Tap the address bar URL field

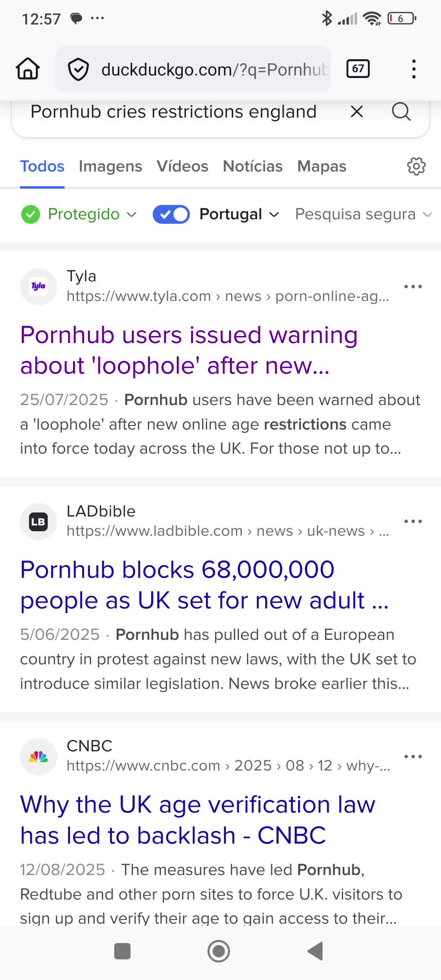point(214,69)
